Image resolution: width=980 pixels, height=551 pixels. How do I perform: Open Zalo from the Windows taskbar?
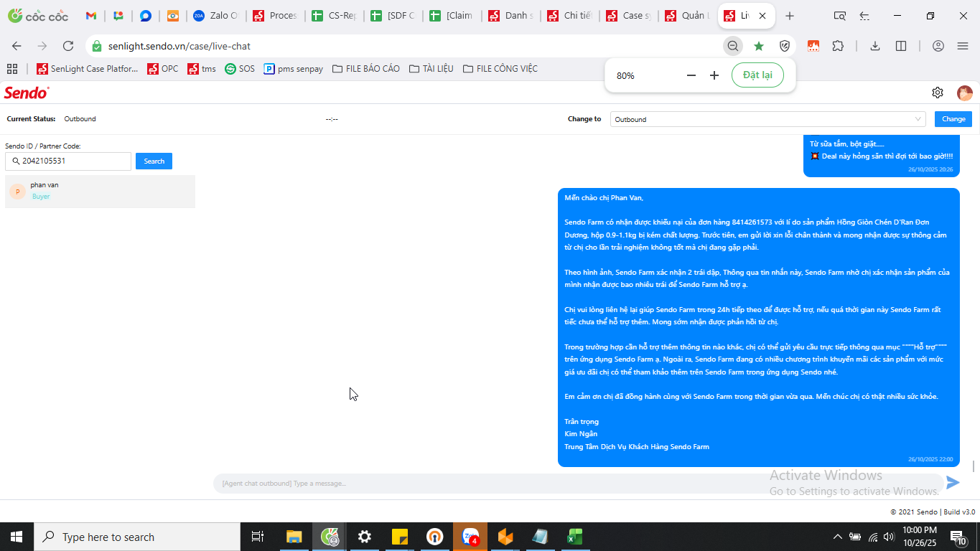point(470,537)
